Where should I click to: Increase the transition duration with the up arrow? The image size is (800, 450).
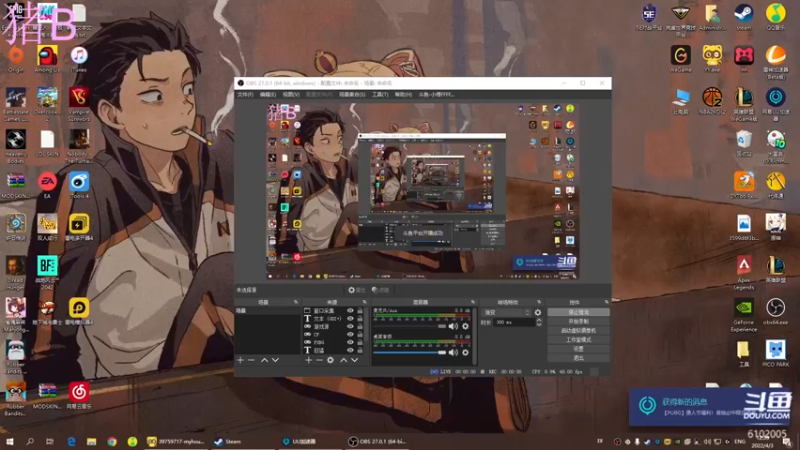pos(539,320)
